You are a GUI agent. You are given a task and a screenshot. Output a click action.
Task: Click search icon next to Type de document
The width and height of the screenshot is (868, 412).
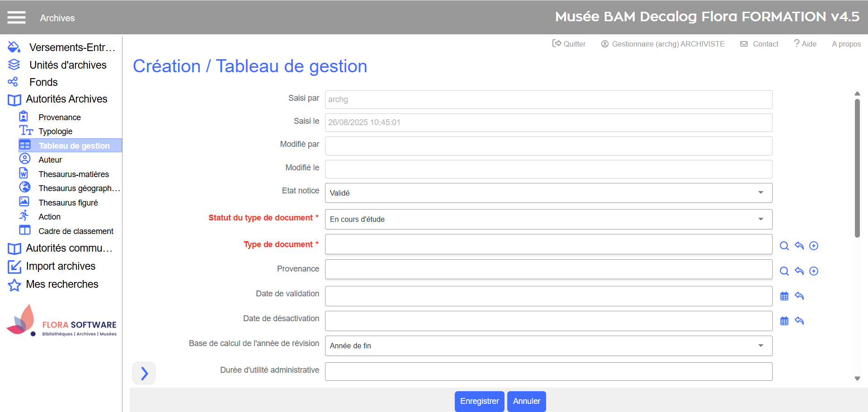pos(784,246)
